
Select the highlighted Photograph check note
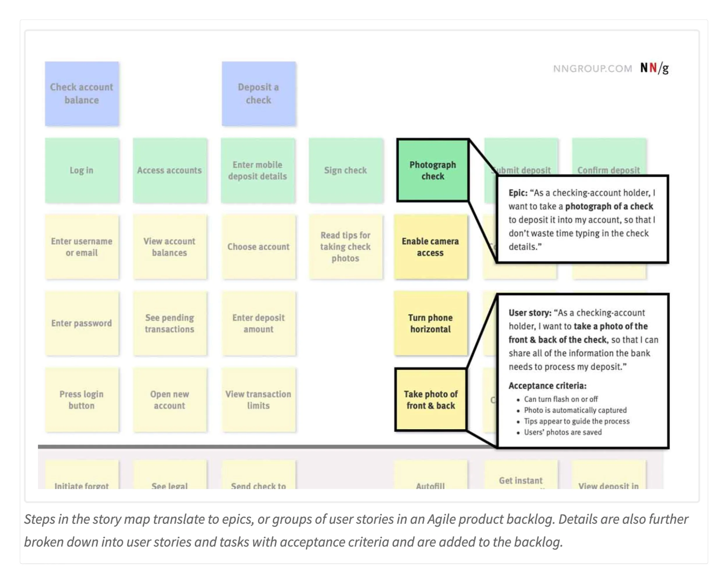pos(433,170)
